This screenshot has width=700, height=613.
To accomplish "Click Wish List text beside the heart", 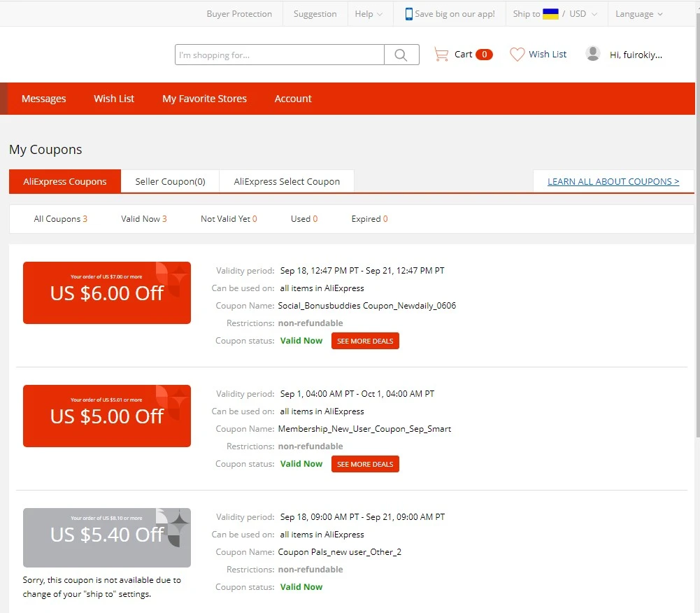I will coord(548,54).
